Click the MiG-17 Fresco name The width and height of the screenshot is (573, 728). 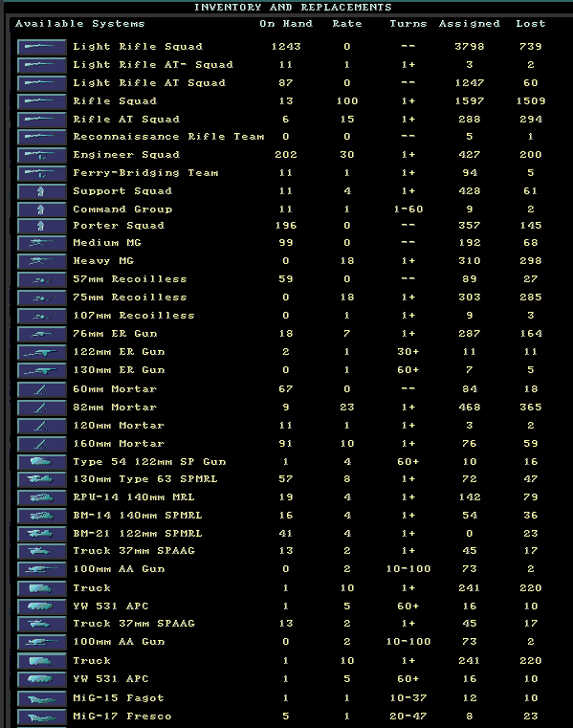coord(122,716)
